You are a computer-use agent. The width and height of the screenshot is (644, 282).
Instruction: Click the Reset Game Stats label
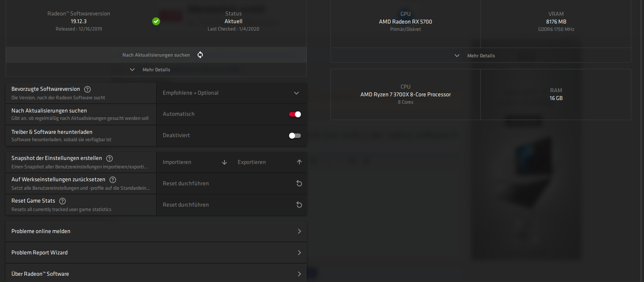[x=33, y=201]
